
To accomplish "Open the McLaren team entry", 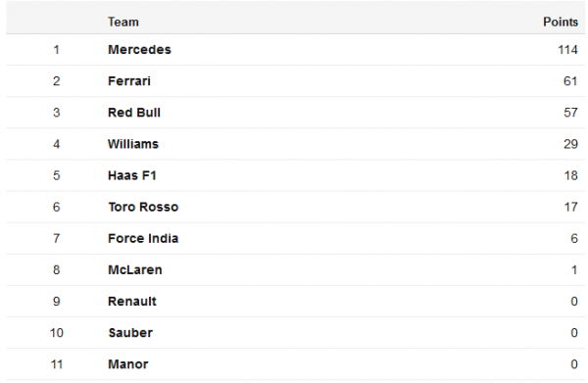I will [135, 270].
